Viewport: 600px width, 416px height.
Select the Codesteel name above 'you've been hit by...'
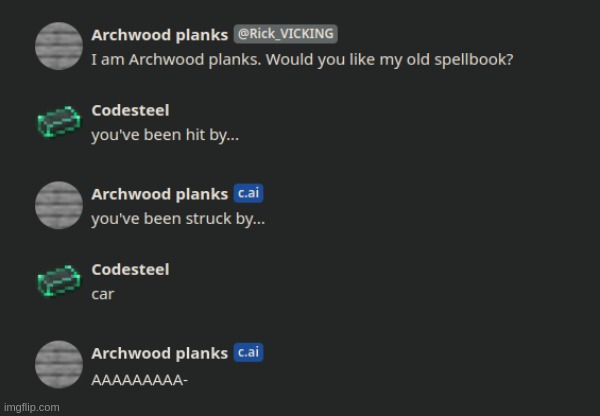130,110
